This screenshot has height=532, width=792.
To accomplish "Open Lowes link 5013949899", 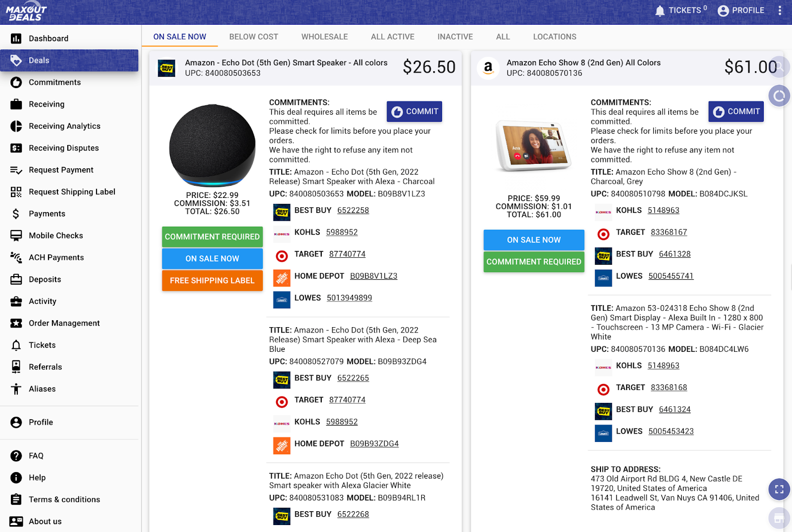I will tap(349, 298).
